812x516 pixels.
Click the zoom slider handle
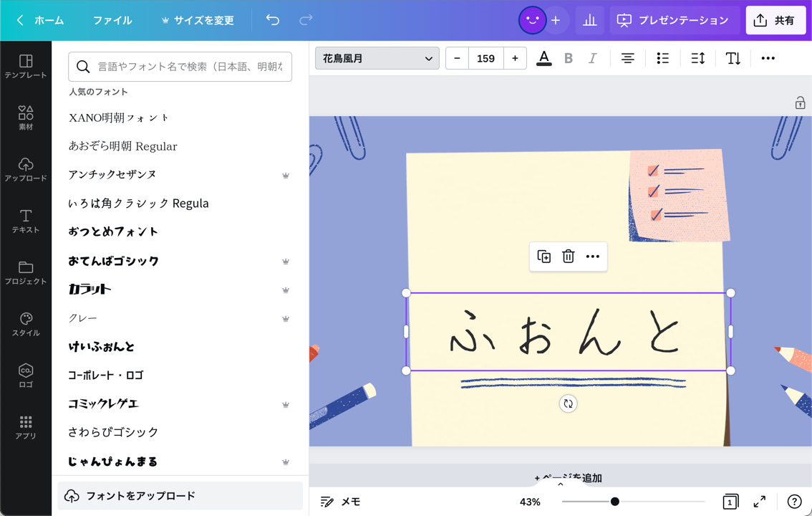click(x=614, y=502)
